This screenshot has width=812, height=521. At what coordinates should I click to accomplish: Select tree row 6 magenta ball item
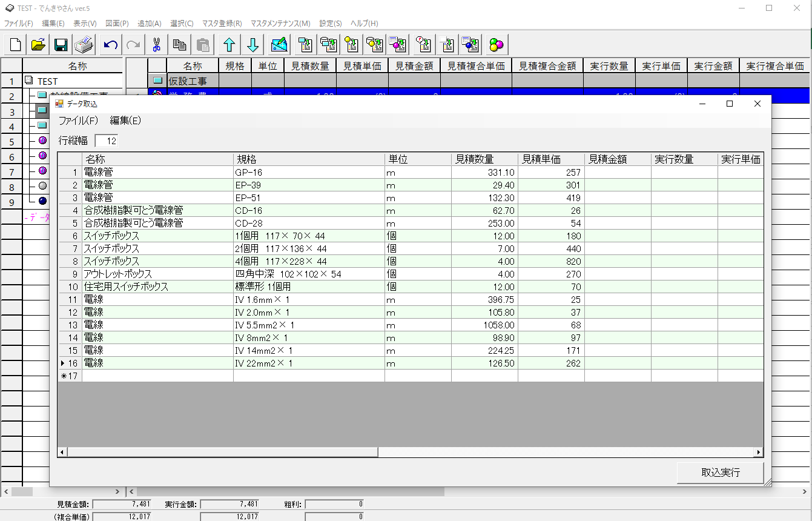42,156
